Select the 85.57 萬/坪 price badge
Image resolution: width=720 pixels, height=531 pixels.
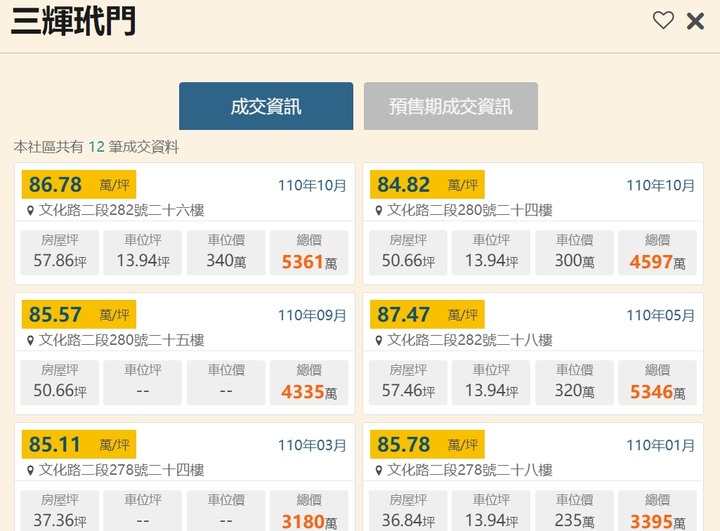coord(79,315)
